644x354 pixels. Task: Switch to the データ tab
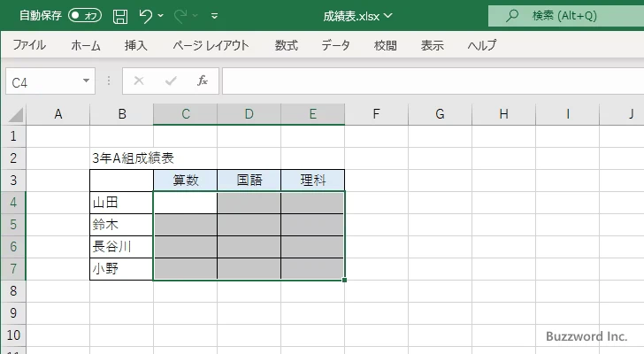335,45
